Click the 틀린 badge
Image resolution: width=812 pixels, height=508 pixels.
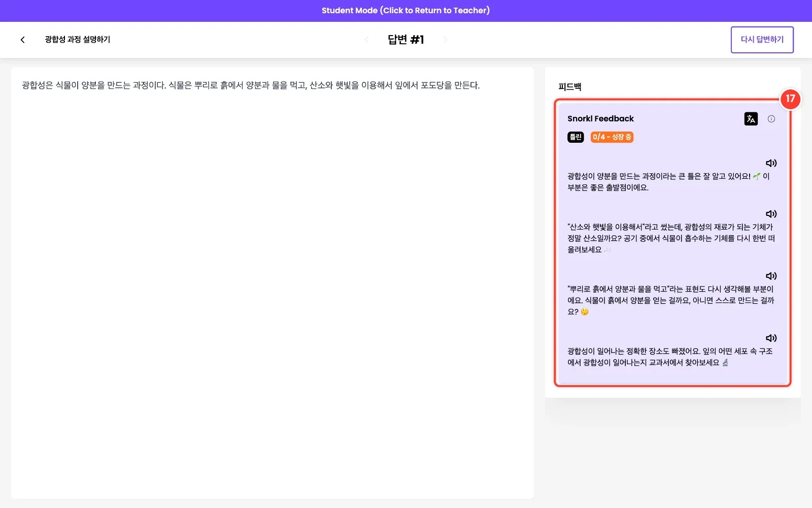coord(576,137)
